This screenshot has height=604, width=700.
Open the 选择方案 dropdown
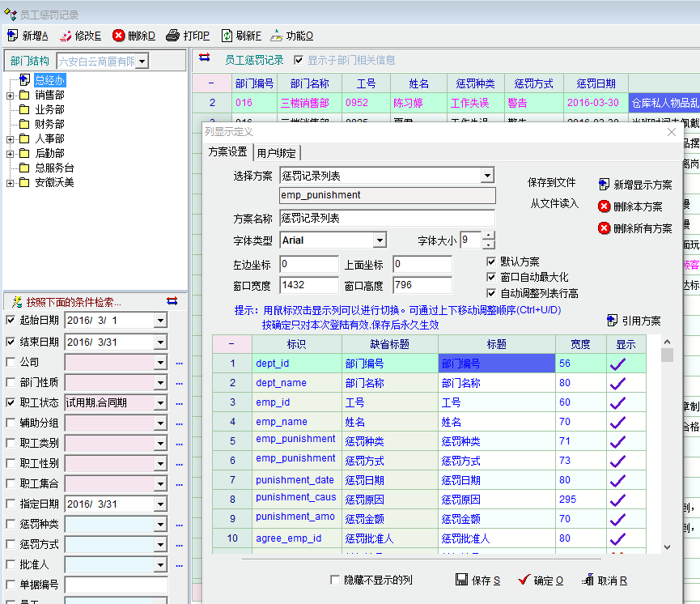click(486, 176)
